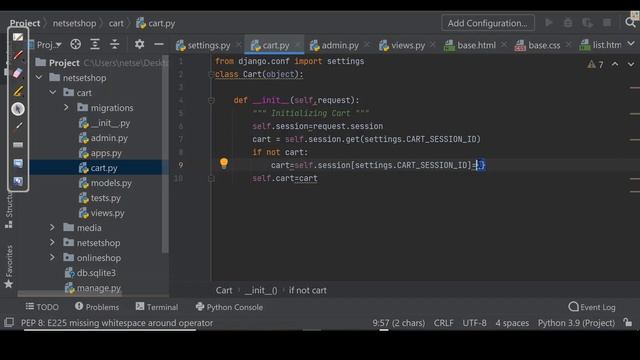Click the tool window toggle icon in status bar corner

click(9, 322)
